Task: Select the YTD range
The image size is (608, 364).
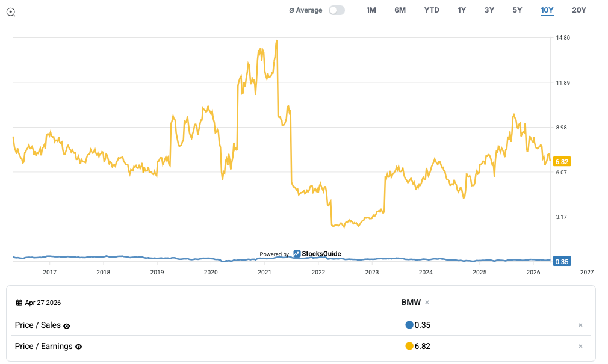Action: pos(431,10)
